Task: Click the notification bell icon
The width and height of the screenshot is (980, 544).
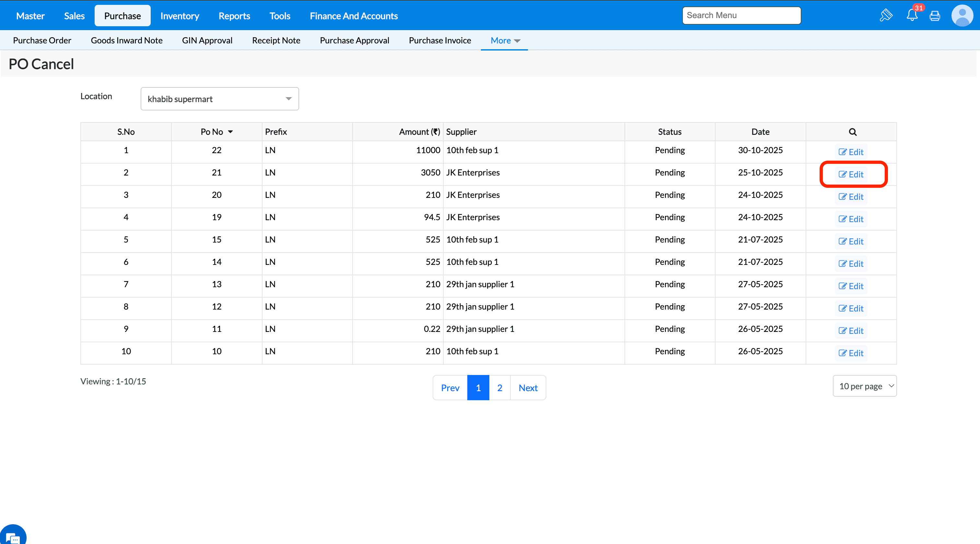Action: click(x=912, y=16)
